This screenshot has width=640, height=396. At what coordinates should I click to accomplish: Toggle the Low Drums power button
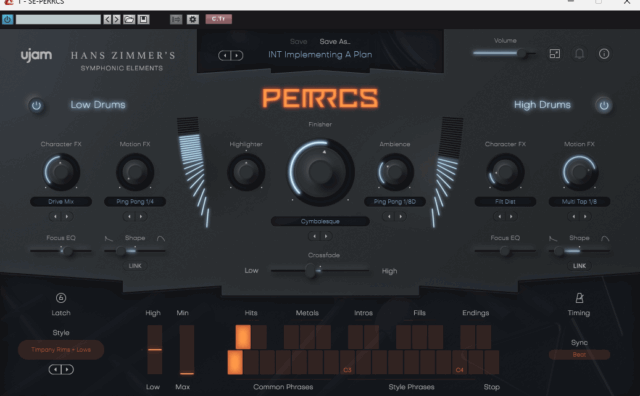[36, 106]
